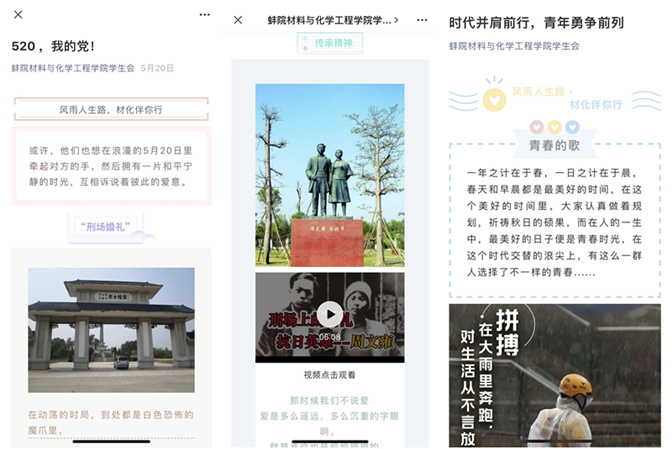
Task: Open the three-dot menu beside 520 article
Action: (204, 15)
